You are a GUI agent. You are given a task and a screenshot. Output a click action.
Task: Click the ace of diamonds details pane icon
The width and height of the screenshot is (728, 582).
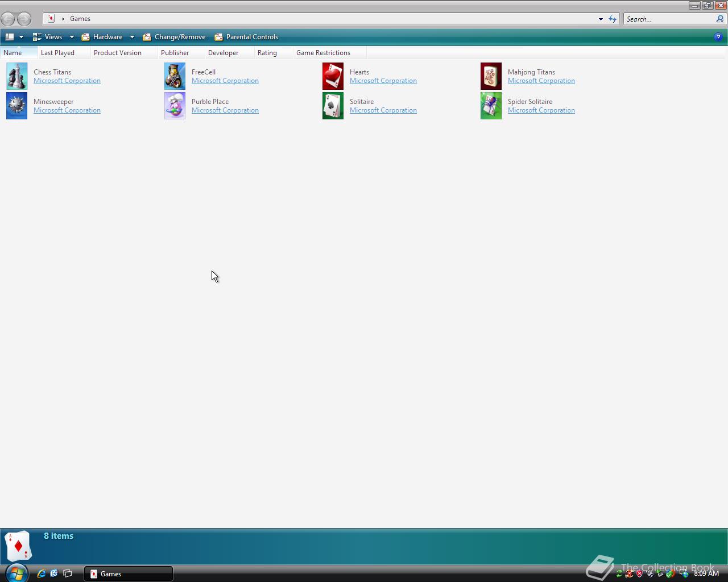click(x=18, y=547)
